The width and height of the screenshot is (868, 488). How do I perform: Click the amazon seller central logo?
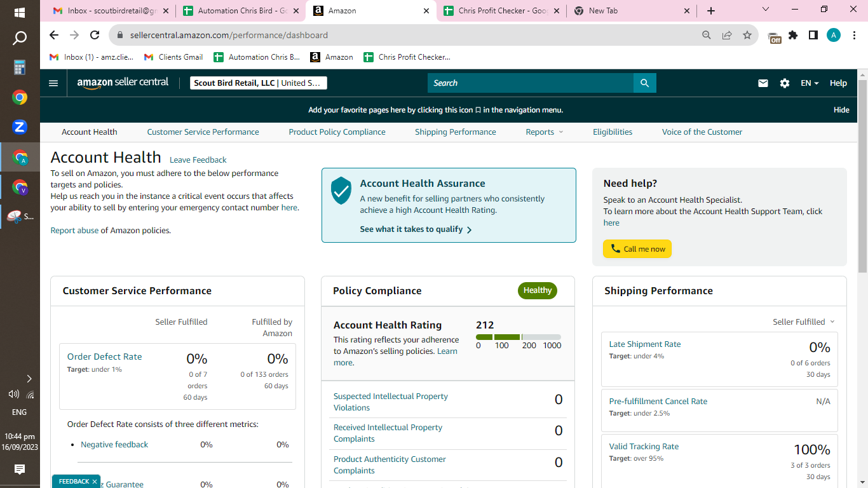tap(123, 83)
